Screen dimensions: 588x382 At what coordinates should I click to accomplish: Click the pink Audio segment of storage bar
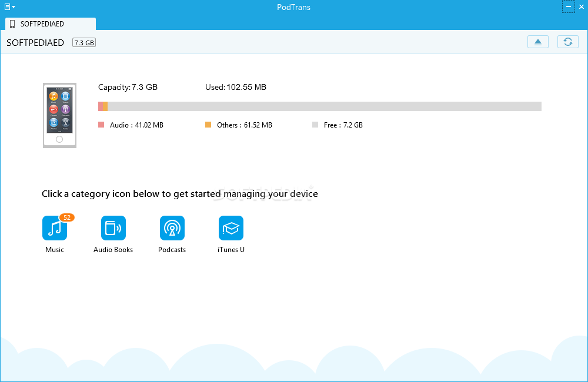(x=101, y=106)
